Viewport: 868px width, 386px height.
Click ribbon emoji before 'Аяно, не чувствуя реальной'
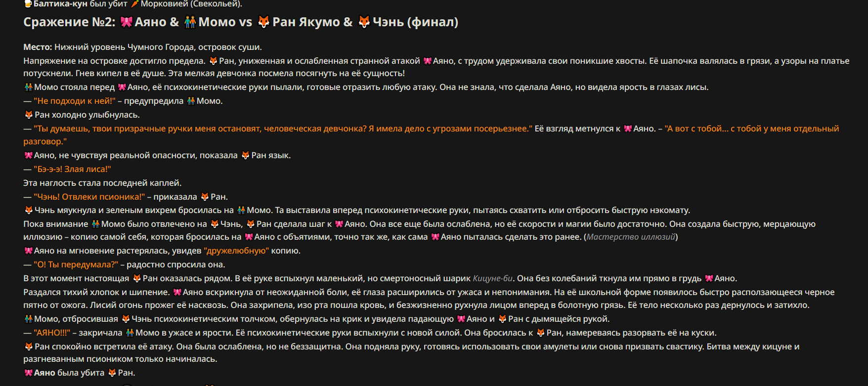click(x=29, y=156)
